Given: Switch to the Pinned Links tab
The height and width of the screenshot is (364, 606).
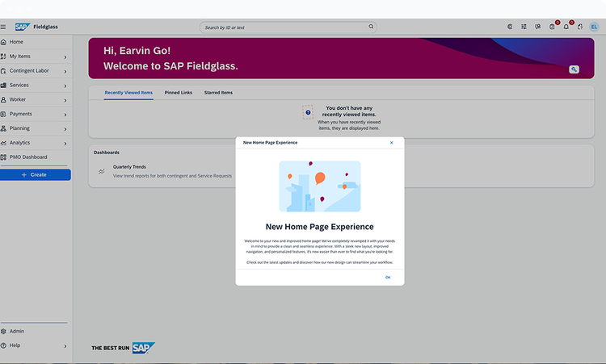Looking at the screenshot, I should coord(179,93).
